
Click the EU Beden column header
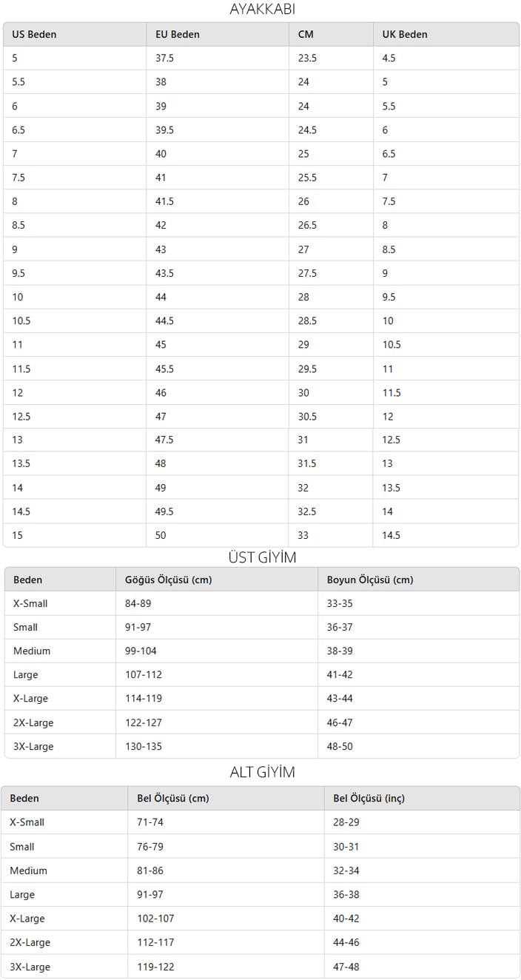[218, 34]
